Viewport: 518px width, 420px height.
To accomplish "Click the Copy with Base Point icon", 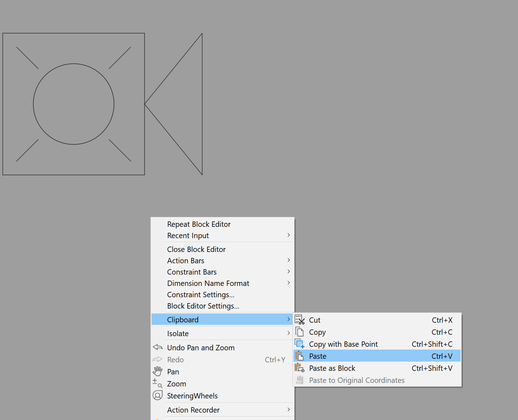I will coord(300,344).
